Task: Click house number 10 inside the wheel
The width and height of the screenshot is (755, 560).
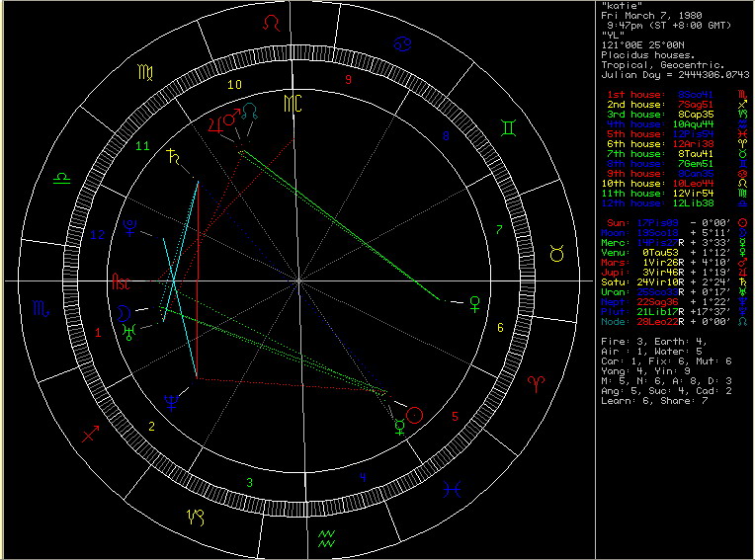Action: point(235,85)
